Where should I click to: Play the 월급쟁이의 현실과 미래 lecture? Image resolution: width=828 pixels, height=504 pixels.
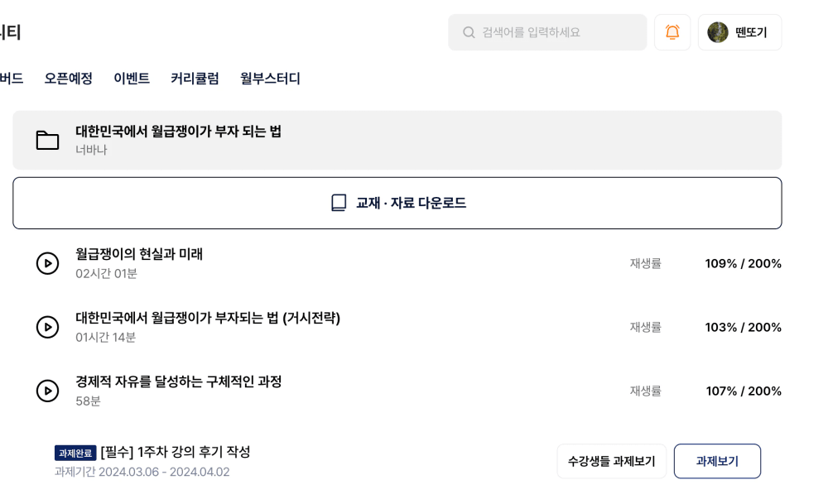(x=47, y=263)
